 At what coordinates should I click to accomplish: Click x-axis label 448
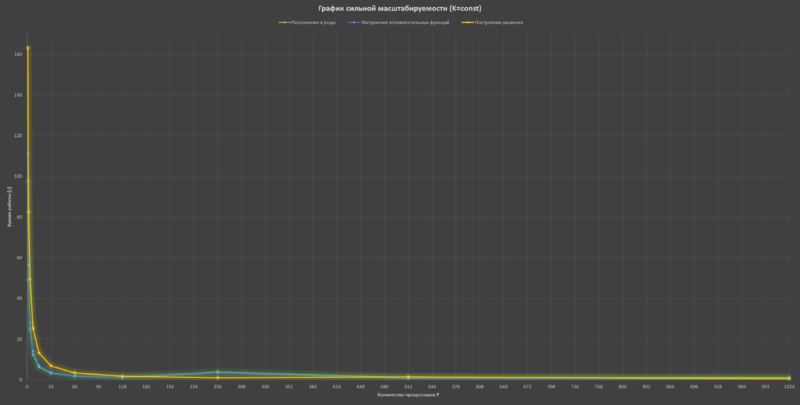pyautogui.click(x=361, y=387)
